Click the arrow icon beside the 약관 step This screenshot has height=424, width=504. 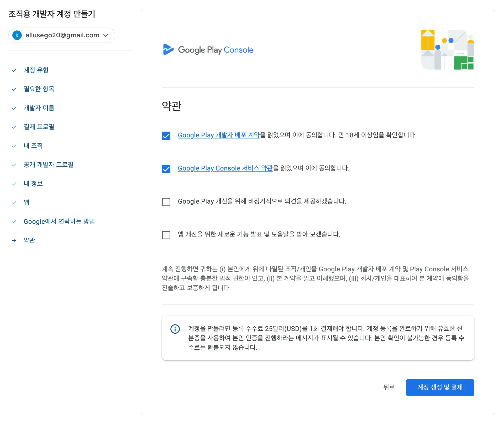(14, 240)
